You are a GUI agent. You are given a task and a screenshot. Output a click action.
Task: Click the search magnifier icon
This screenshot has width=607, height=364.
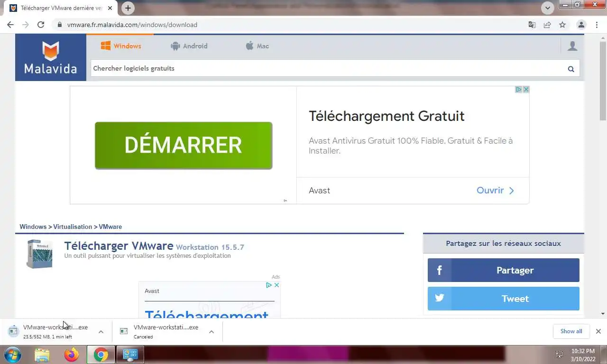click(571, 69)
